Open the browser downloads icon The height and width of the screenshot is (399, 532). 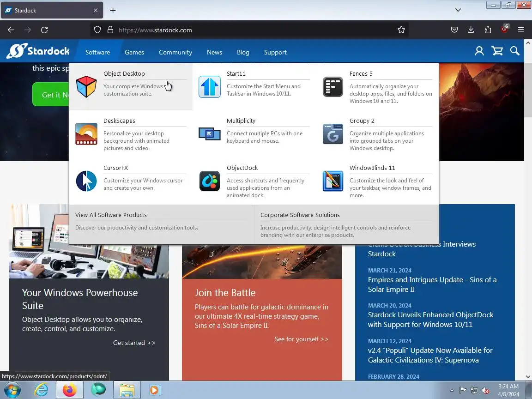(x=471, y=30)
